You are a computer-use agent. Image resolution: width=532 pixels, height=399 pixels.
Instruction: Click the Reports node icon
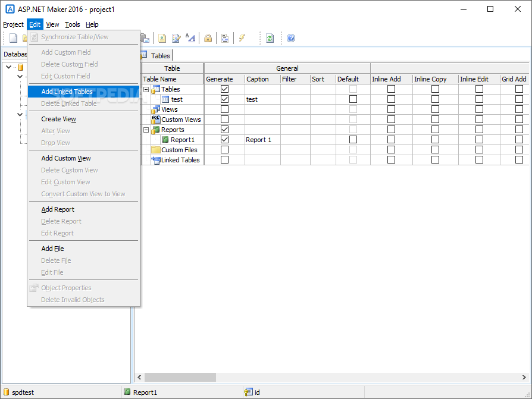point(156,130)
